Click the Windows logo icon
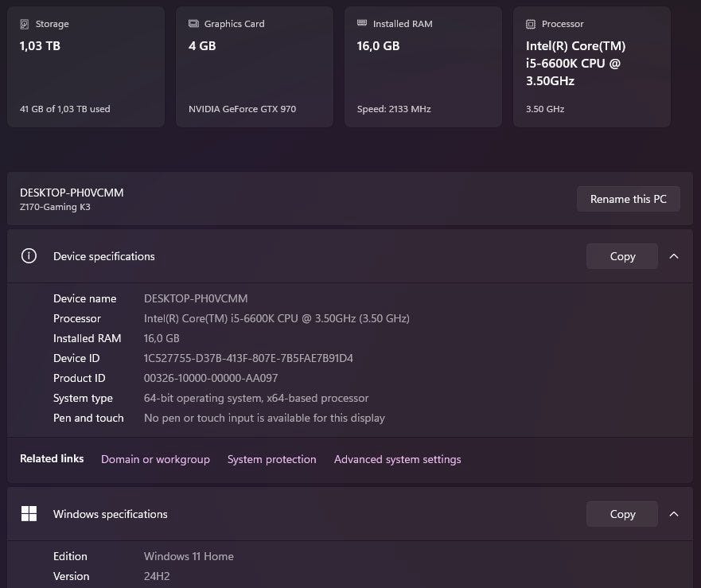This screenshot has height=588, width=701. 29,514
